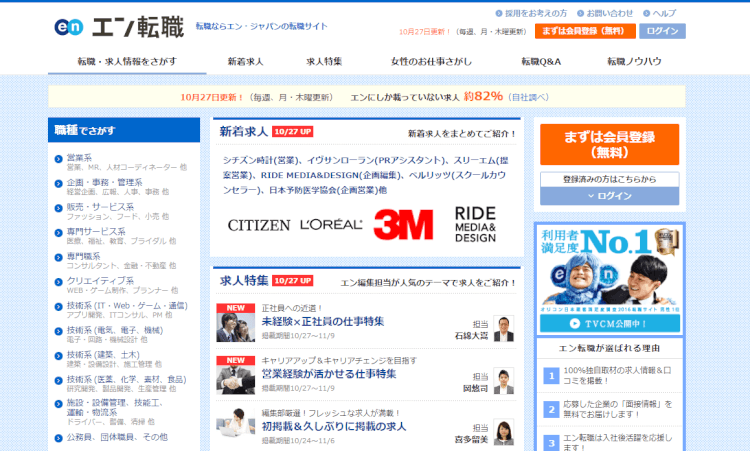Screen dimensions: 750x451
Task: Click the 利用者満足度 No.1 banner
Action: [610, 269]
